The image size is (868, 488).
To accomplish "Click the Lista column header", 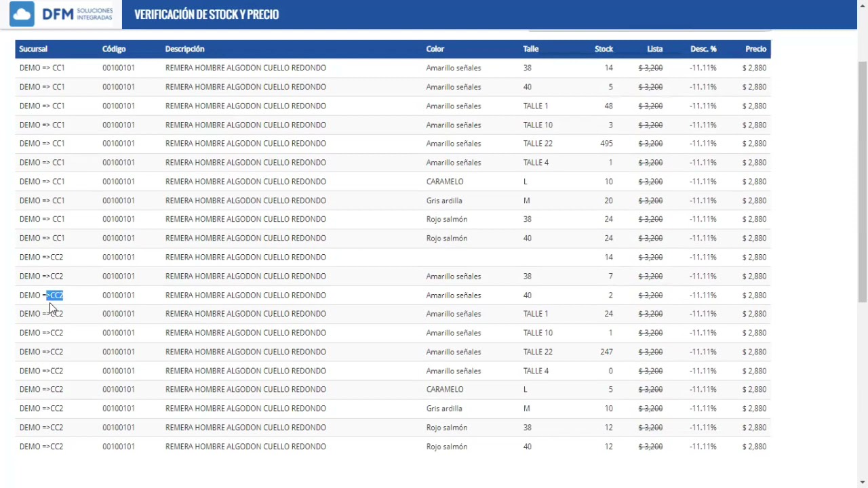I will (655, 49).
